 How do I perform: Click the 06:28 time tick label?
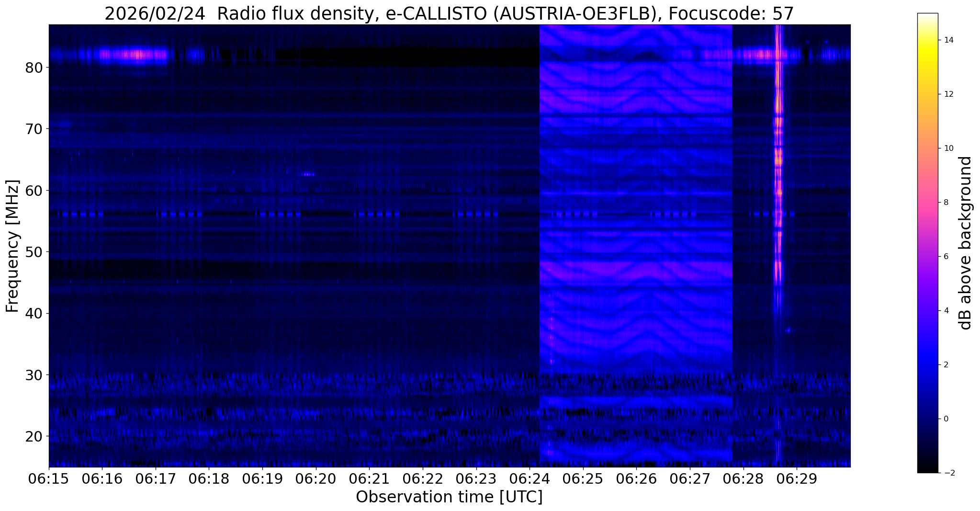(x=743, y=479)
